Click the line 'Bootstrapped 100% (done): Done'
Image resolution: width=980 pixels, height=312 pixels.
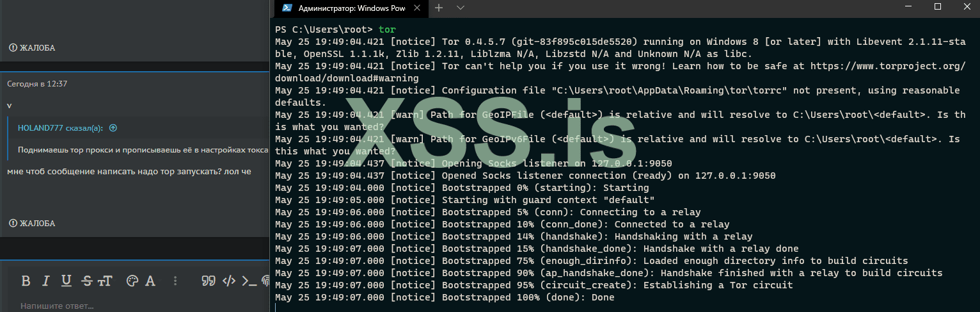(x=445, y=297)
